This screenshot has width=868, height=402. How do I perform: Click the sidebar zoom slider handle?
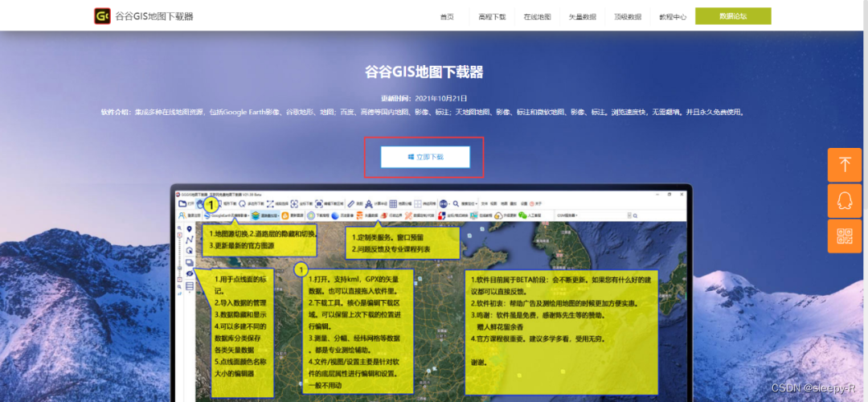(x=179, y=268)
